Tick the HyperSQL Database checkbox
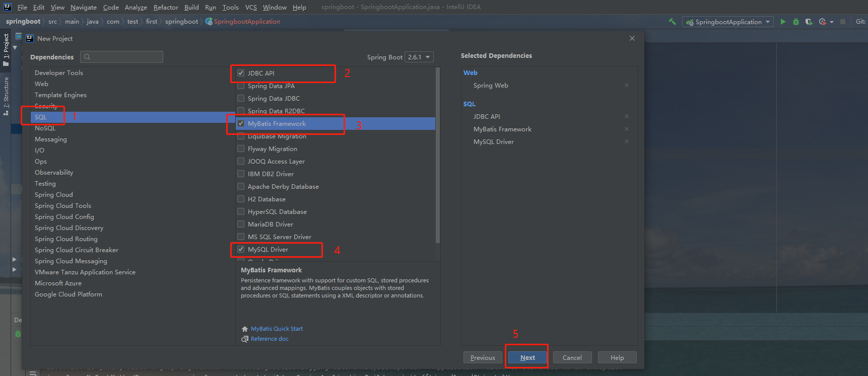The image size is (868, 376). tap(241, 211)
